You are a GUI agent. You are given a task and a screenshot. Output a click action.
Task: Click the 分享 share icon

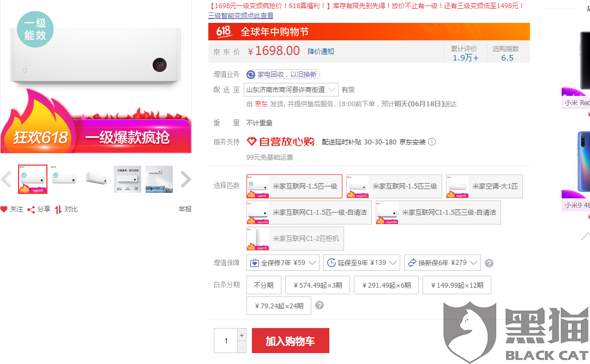click(32, 209)
